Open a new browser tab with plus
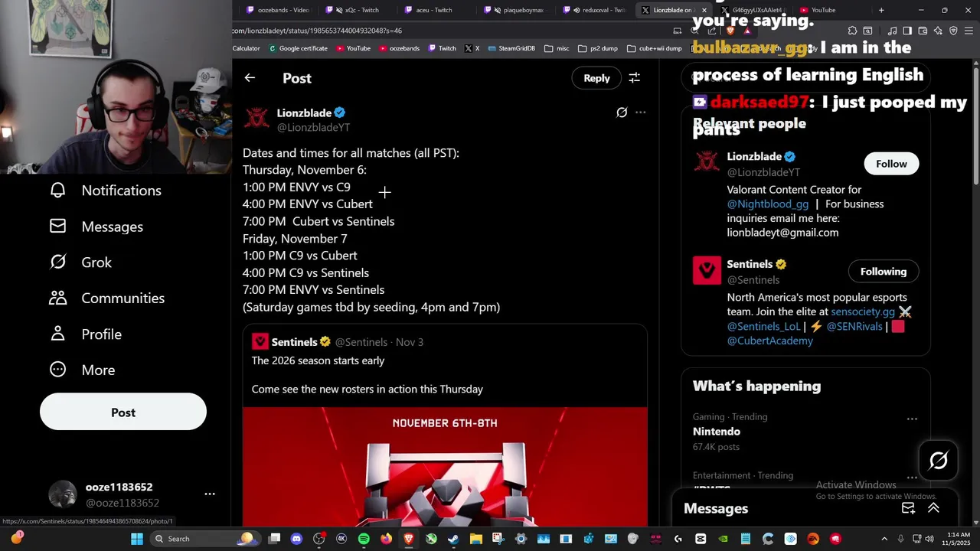Image resolution: width=980 pixels, height=551 pixels. coord(881,10)
